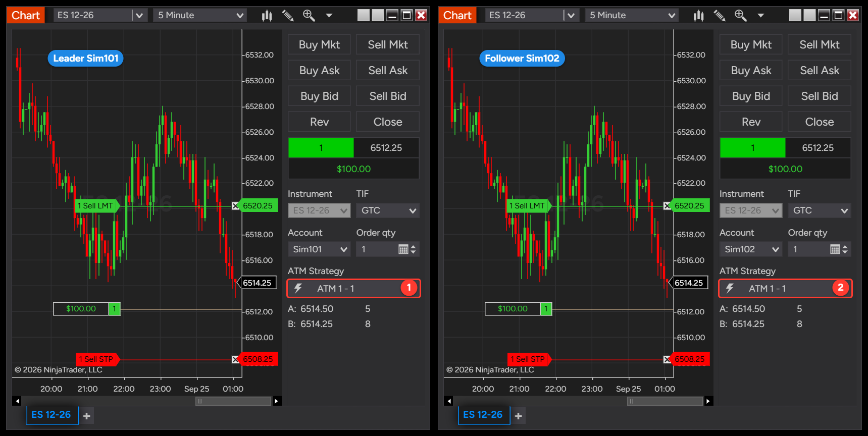Click Sell Mkt in Leader Sim101 panel
Image resolution: width=868 pixels, height=436 pixels.
click(388, 45)
